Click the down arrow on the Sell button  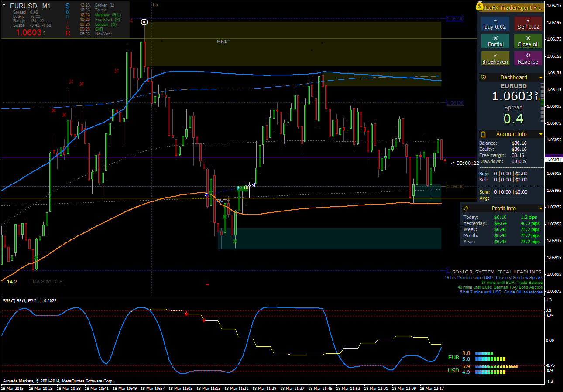(x=528, y=20)
